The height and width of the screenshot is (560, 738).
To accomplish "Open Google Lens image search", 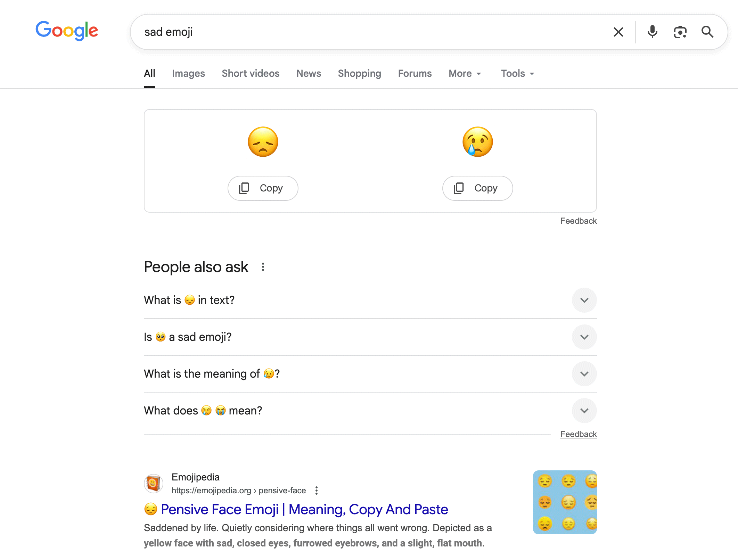I will (x=680, y=32).
